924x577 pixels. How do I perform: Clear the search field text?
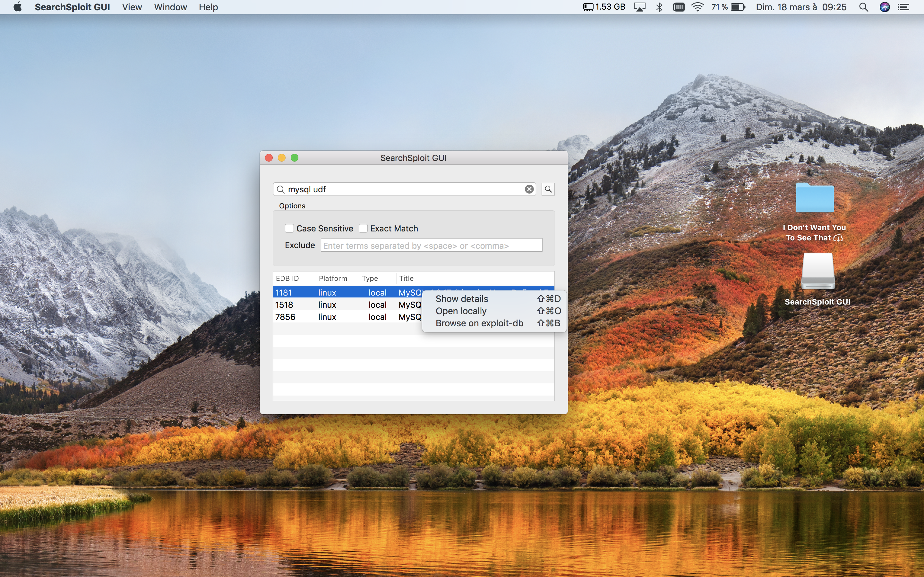(x=529, y=189)
